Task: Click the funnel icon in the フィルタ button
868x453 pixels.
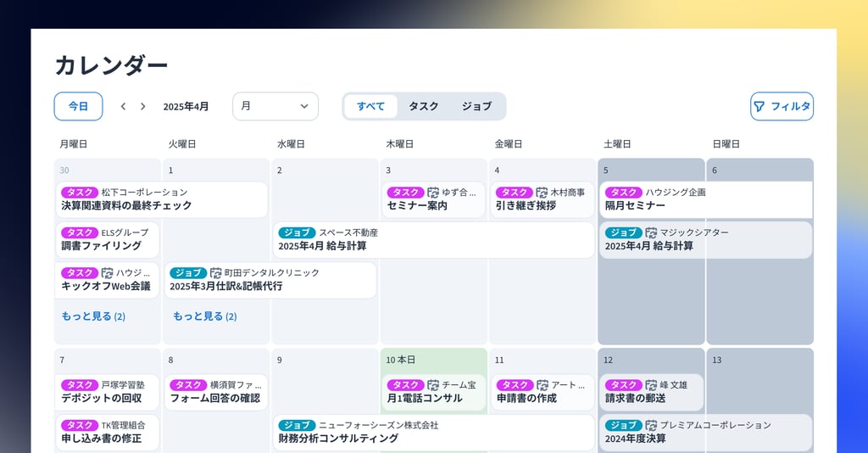Action: pyautogui.click(x=759, y=107)
